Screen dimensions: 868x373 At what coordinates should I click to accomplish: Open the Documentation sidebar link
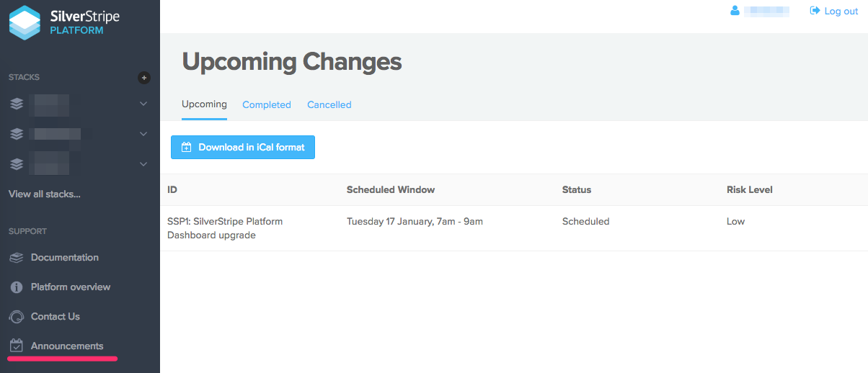pyautogui.click(x=65, y=257)
